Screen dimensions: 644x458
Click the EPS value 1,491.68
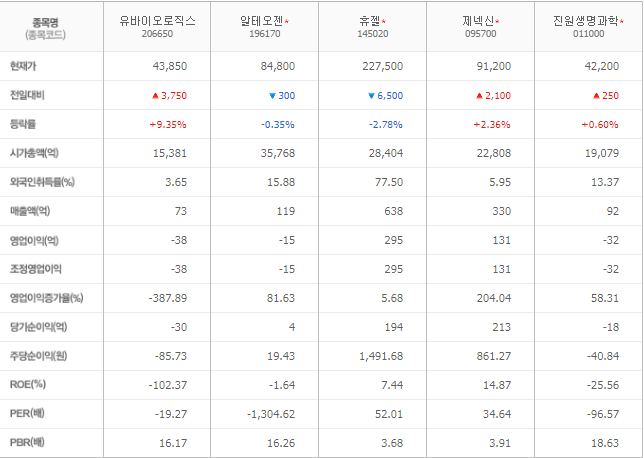tap(381, 356)
